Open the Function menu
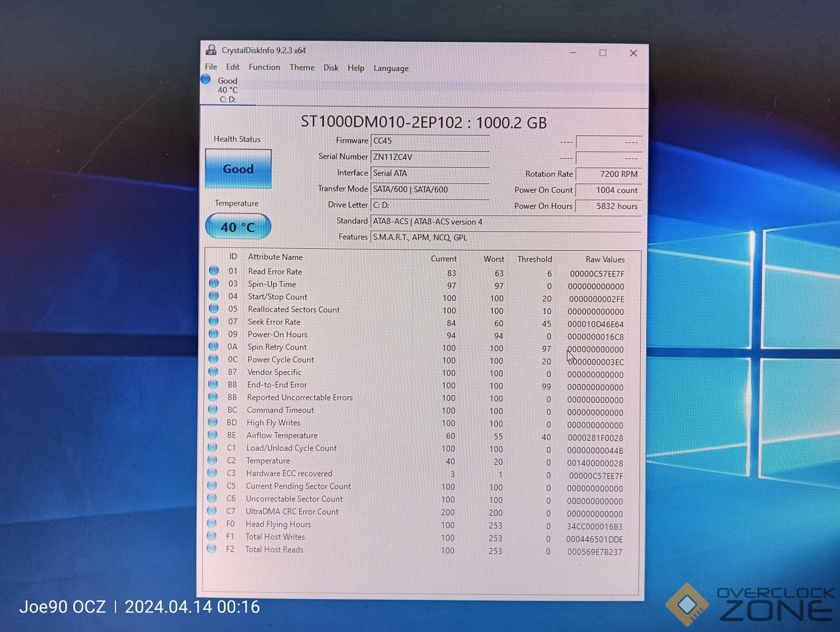Screen dimensions: 840x632 [265, 67]
